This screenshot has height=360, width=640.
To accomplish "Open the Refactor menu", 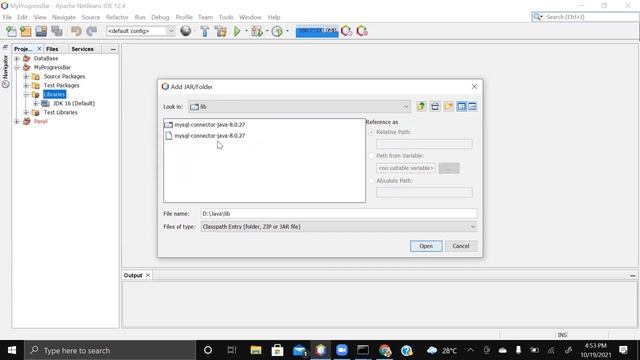I will click(x=117, y=17).
